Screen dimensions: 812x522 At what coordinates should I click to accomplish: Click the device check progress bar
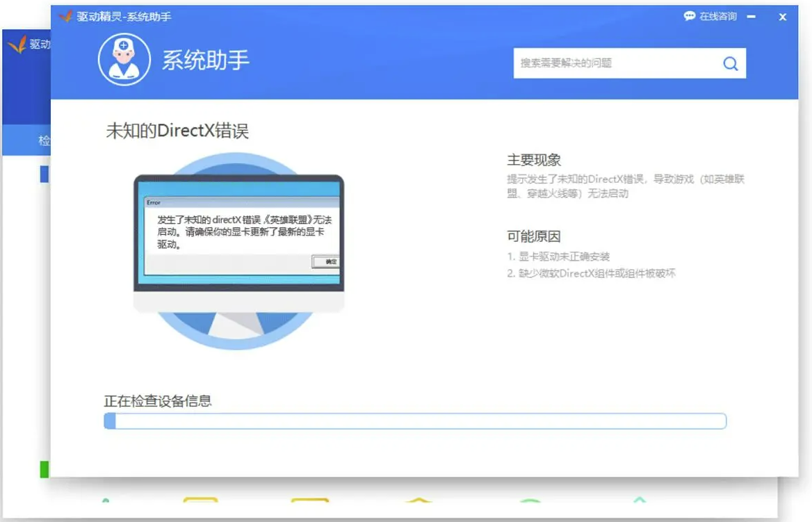(415, 421)
